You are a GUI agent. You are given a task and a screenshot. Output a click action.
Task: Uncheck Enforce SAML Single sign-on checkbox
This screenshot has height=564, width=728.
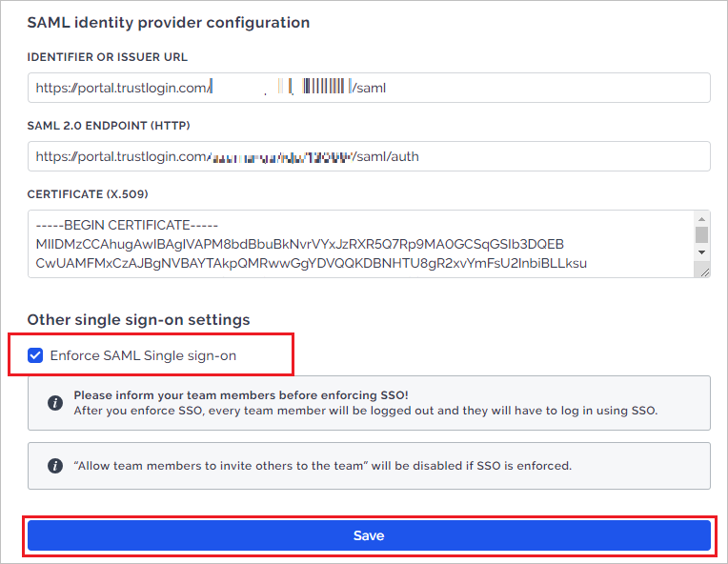[35, 355]
